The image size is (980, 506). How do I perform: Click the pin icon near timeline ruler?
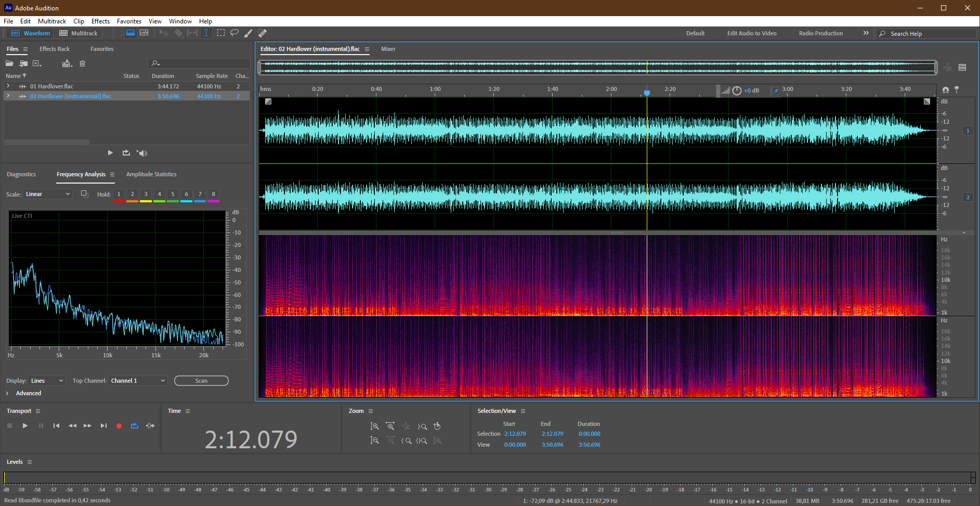[x=957, y=89]
